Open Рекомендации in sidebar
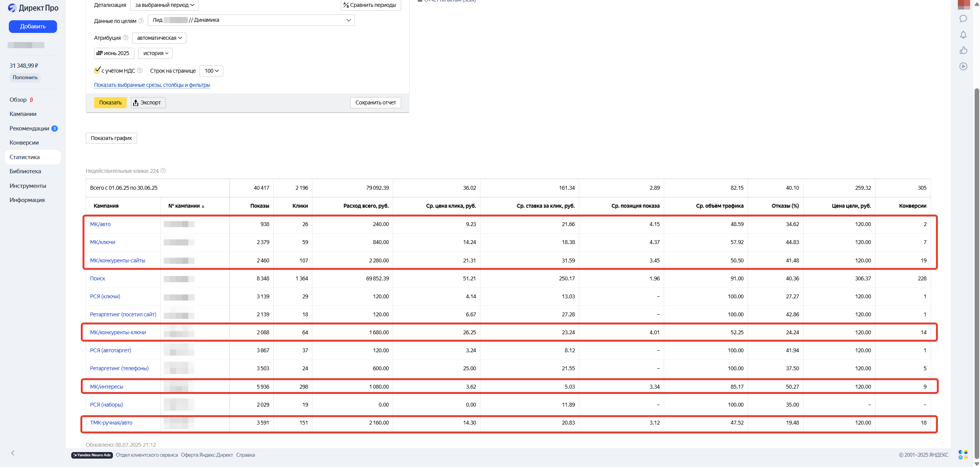 click(x=29, y=129)
